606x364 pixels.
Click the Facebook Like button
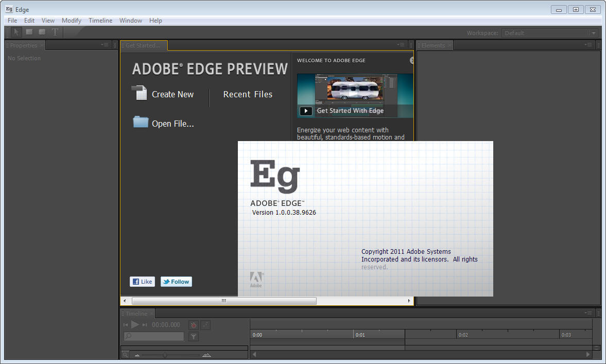(142, 282)
